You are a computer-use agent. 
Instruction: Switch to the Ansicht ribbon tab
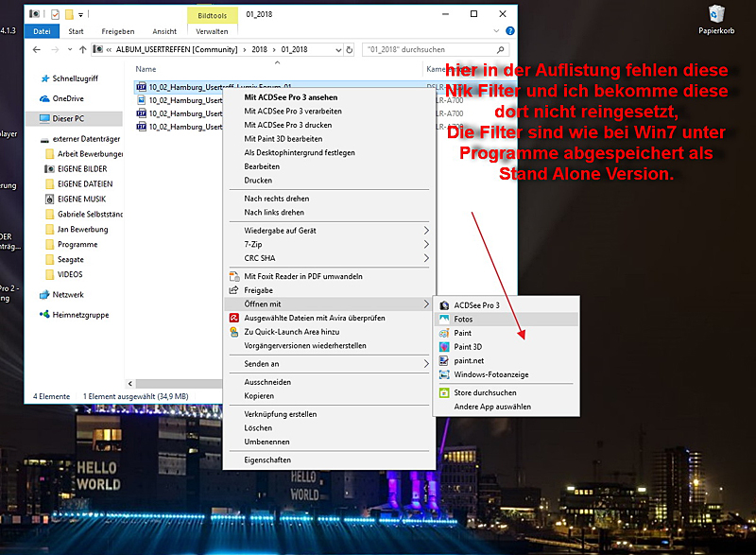[164, 31]
